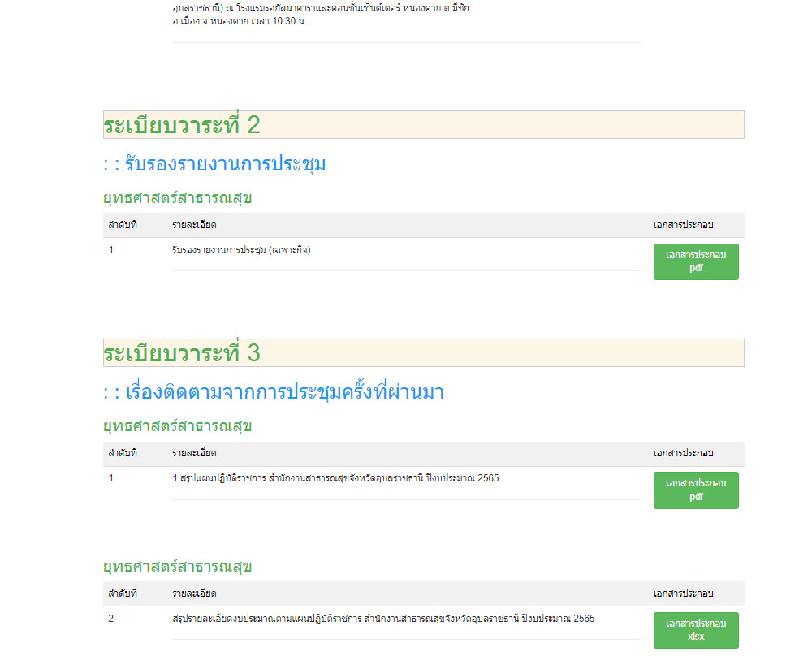Screen dimensions: 812x656
Task: Open the pdf attachment for รับรองรายงานการประชุม (เฉพาะกิจ)
Action: (696, 261)
